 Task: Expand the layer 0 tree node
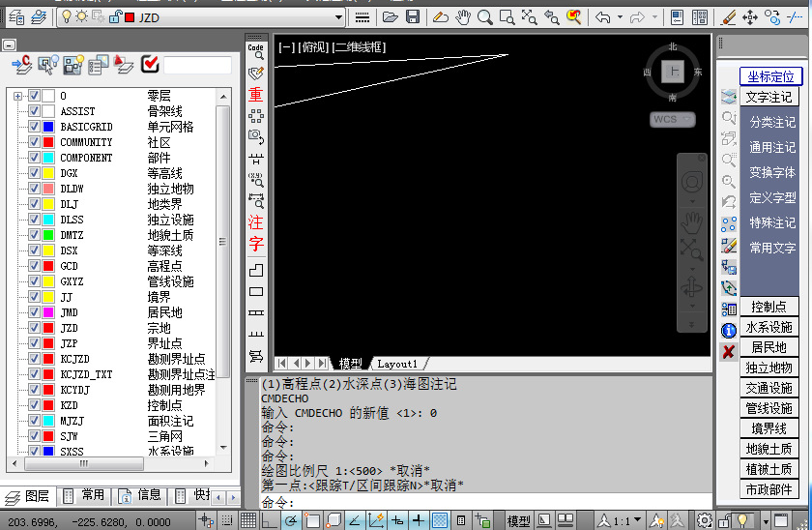click(x=17, y=96)
